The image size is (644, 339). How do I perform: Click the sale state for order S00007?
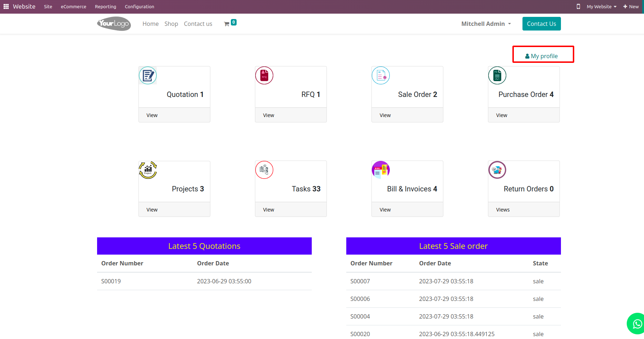pyautogui.click(x=538, y=281)
